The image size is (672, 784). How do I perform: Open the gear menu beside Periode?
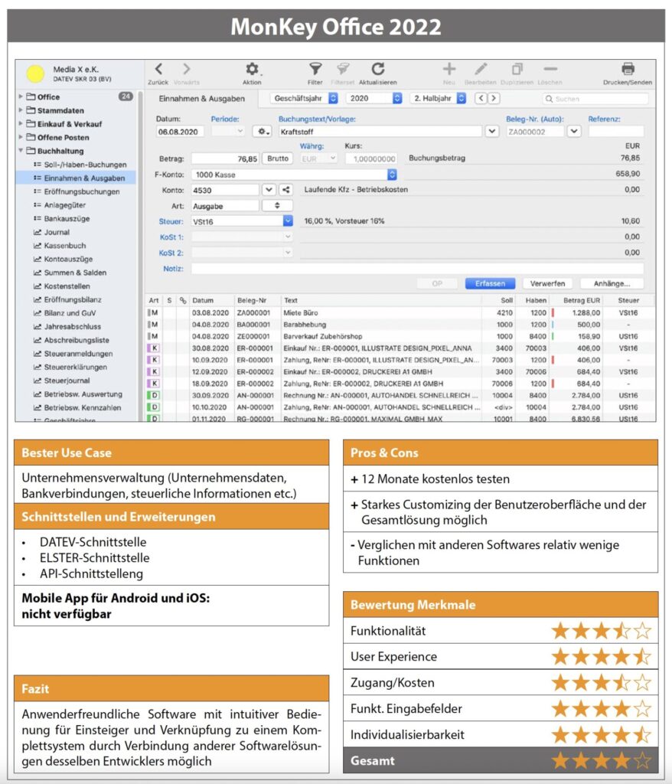point(262,132)
